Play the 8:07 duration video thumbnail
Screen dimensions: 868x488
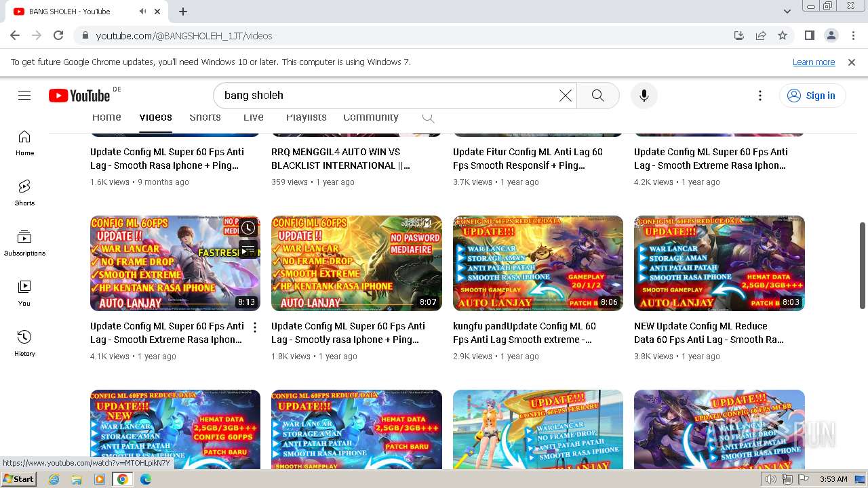click(x=357, y=263)
